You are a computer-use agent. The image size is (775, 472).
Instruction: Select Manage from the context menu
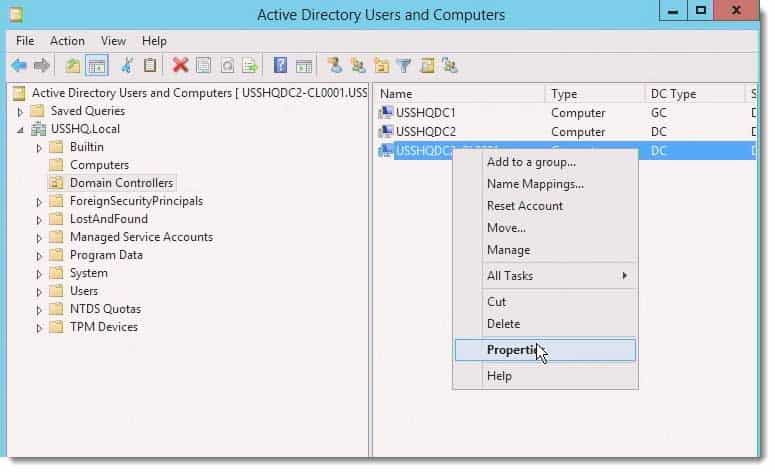pos(545,250)
